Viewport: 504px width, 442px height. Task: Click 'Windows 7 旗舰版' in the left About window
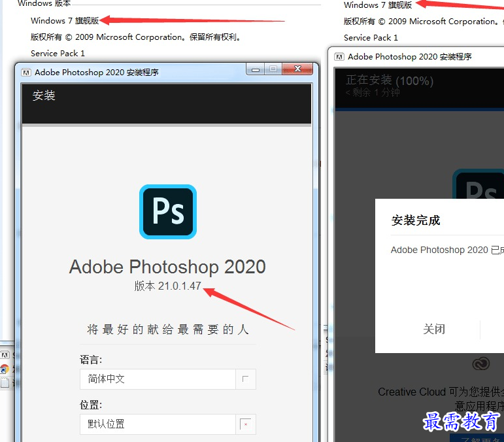(65, 20)
